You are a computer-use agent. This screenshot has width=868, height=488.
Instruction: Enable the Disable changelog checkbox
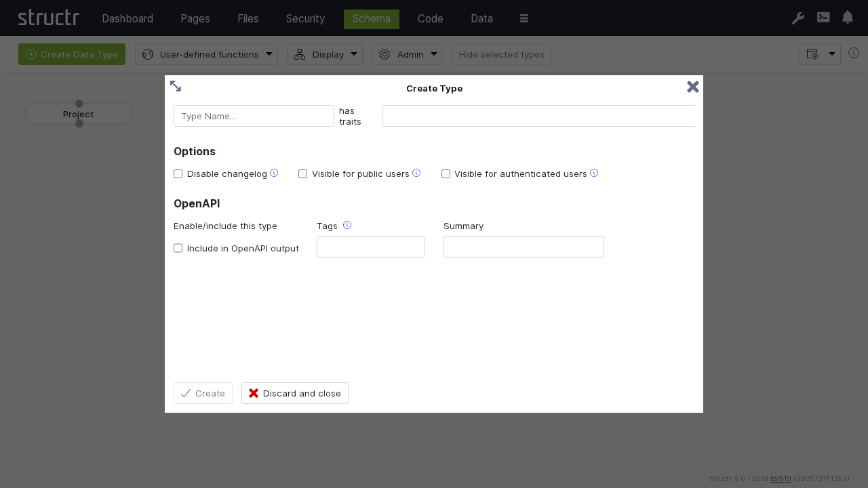coord(178,174)
